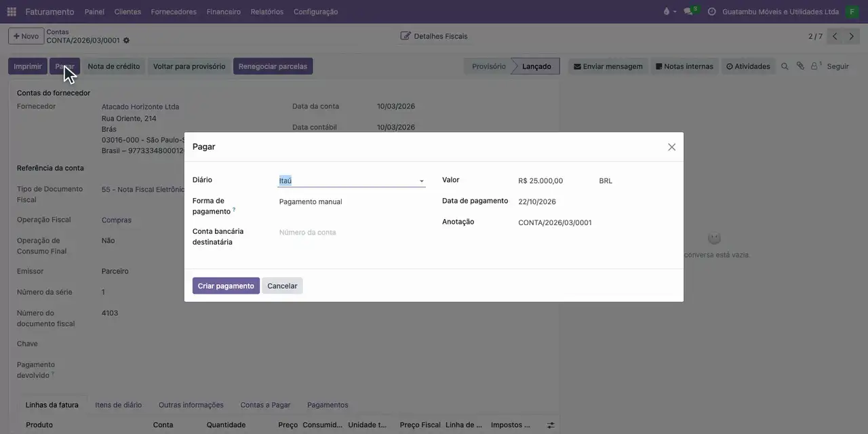Edit the Data de pagamento field

click(x=595, y=201)
